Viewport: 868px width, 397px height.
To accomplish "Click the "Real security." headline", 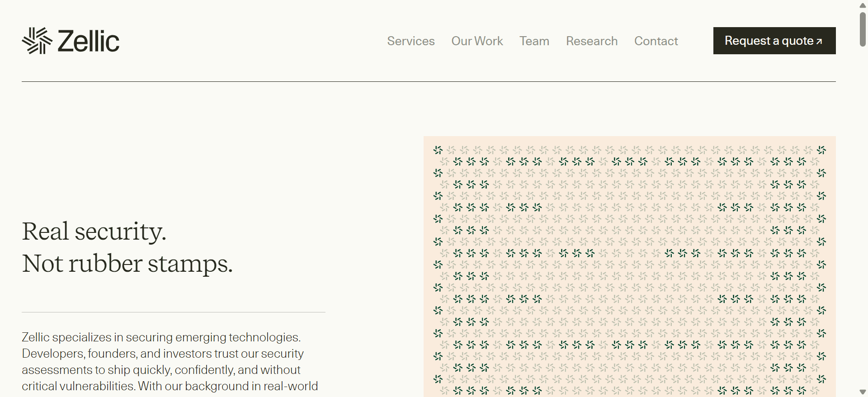I will pyautogui.click(x=94, y=232).
